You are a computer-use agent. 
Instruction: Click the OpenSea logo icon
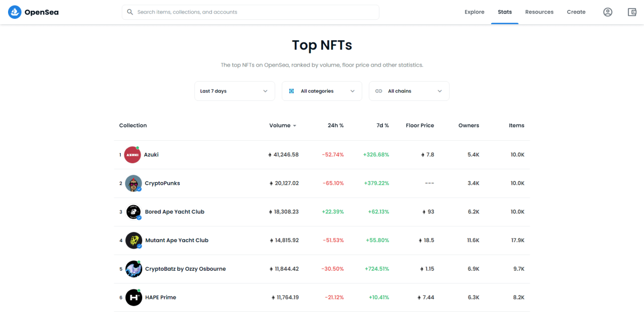14,12
